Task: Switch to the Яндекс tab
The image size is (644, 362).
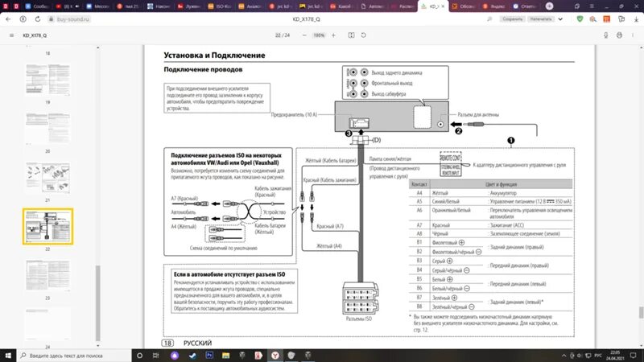Action: [x=494, y=6]
